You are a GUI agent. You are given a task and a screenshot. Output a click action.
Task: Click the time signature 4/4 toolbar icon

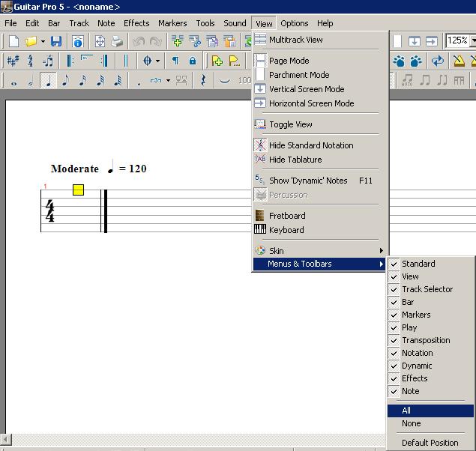(x=30, y=61)
